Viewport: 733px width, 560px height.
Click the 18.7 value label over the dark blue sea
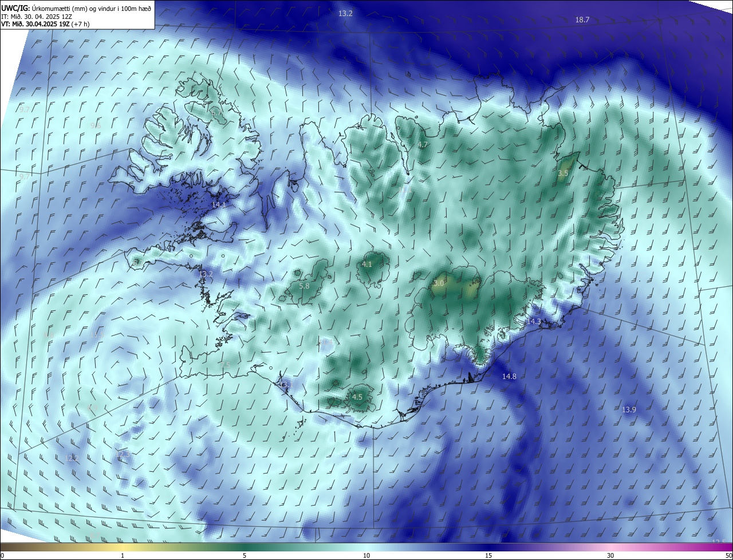(582, 20)
